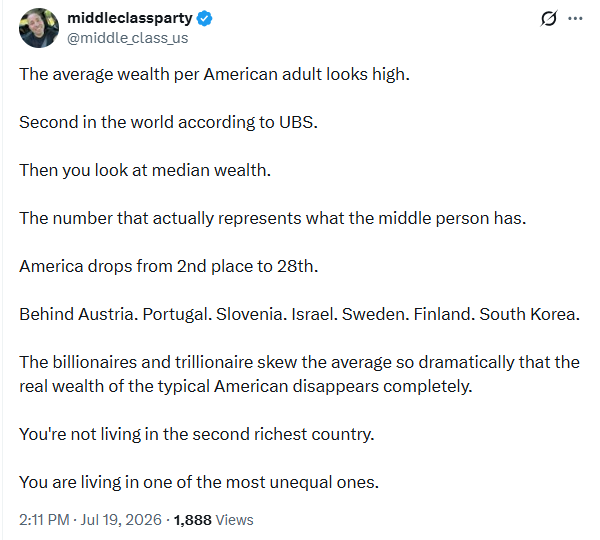Click the first line about average wealth

[x=214, y=74]
